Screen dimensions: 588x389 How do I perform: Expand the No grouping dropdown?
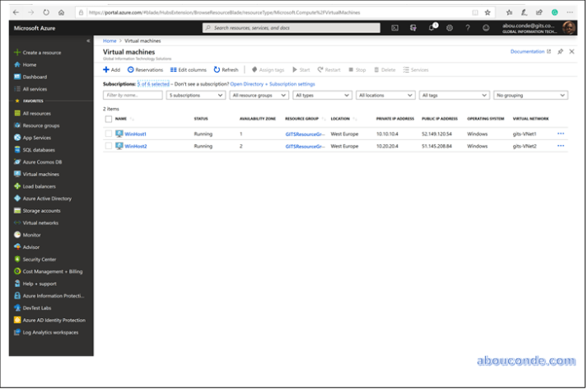coord(530,96)
